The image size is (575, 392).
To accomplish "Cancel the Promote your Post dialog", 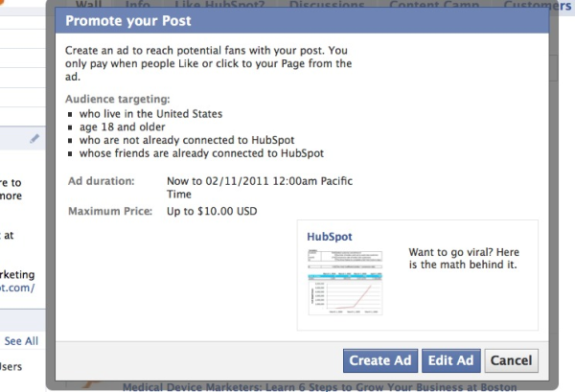I will 511,360.
